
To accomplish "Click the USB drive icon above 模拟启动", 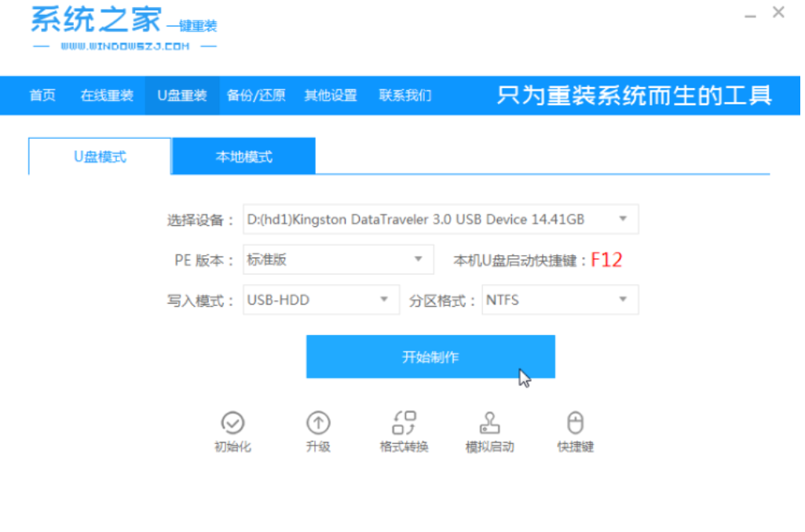I will click(x=489, y=421).
